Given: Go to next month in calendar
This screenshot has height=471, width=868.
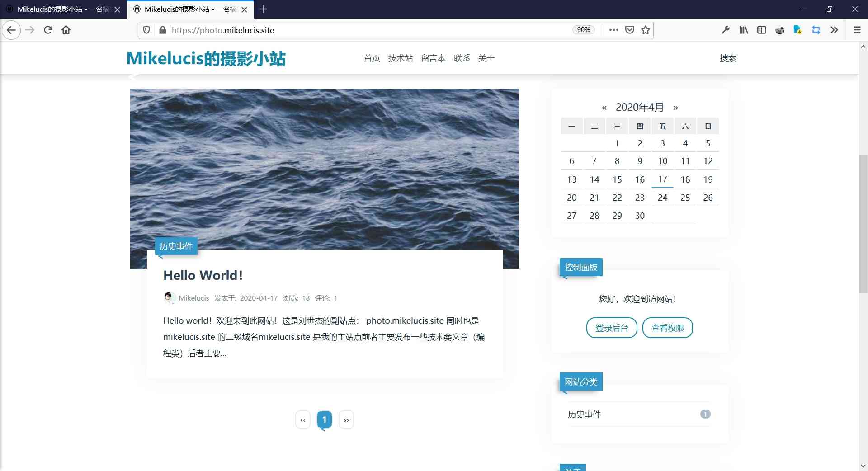Looking at the screenshot, I should 675,108.
